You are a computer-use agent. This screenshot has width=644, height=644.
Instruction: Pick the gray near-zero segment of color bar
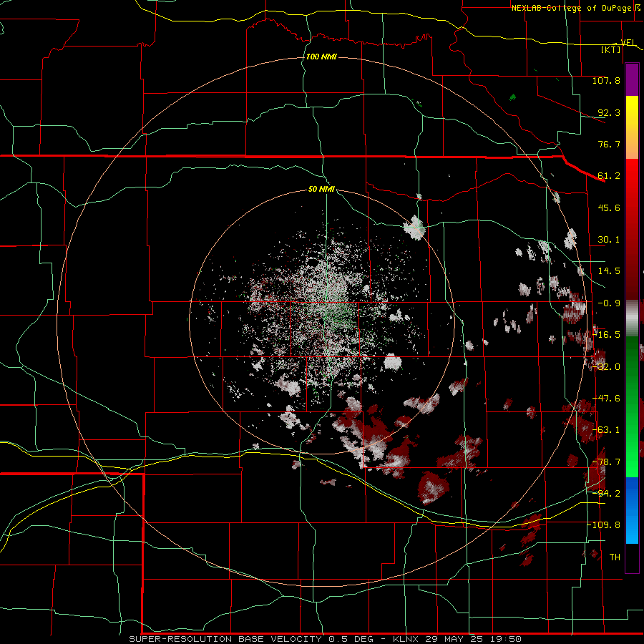tap(632, 318)
